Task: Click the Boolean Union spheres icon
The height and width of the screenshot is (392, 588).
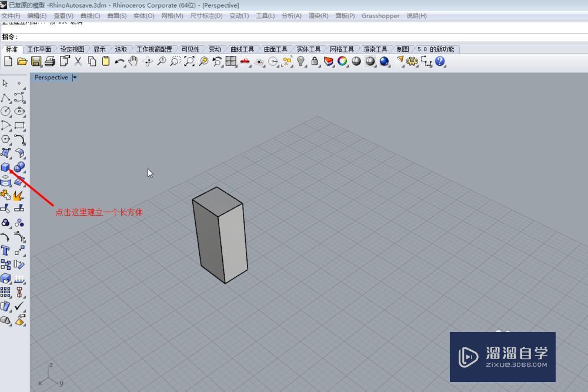Action: 19,167
